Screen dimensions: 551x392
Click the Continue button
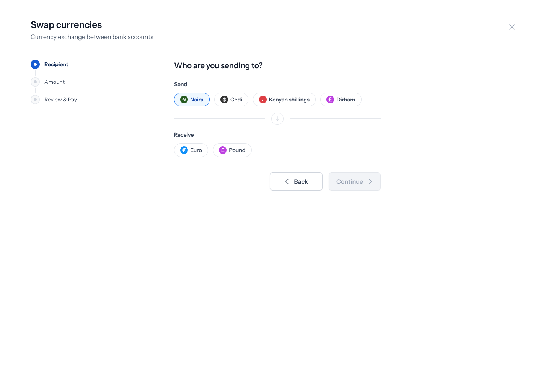pyautogui.click(x=355, y=181)
